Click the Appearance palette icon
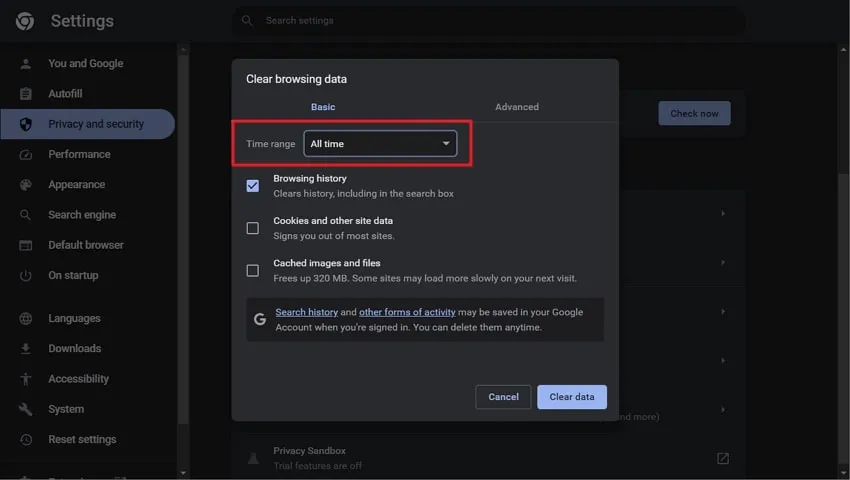Screen dimensions: 850x480 coord(26,185)
